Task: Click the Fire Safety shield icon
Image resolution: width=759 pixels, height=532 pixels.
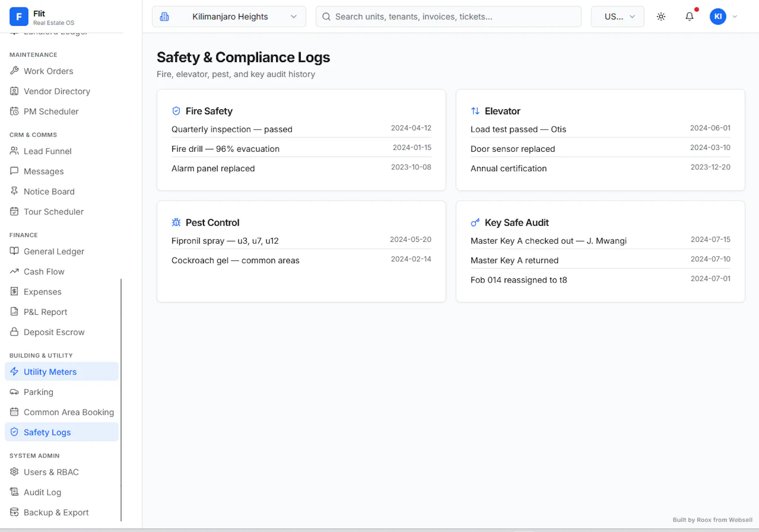Action: click(176, 111)
